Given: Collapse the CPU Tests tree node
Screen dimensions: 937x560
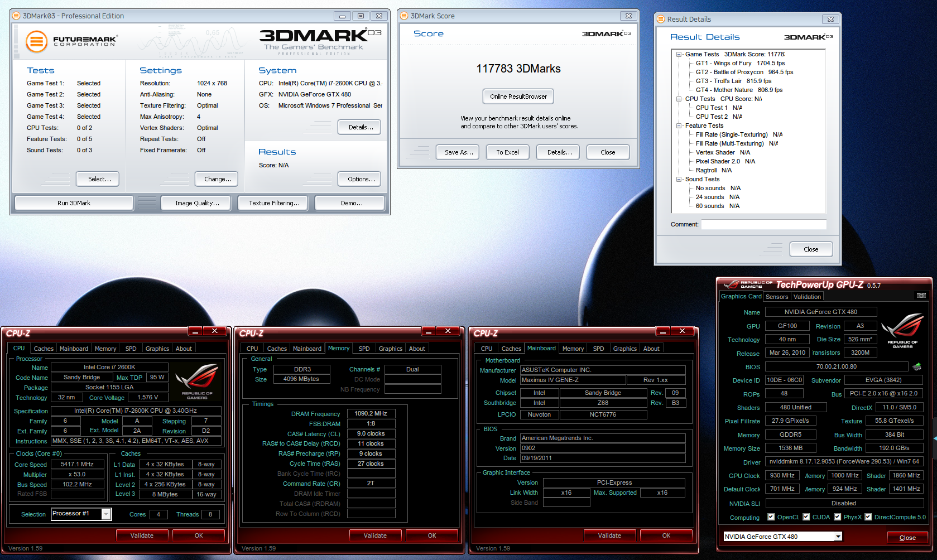Looking at the screenshot, I should tap(679, 99).
